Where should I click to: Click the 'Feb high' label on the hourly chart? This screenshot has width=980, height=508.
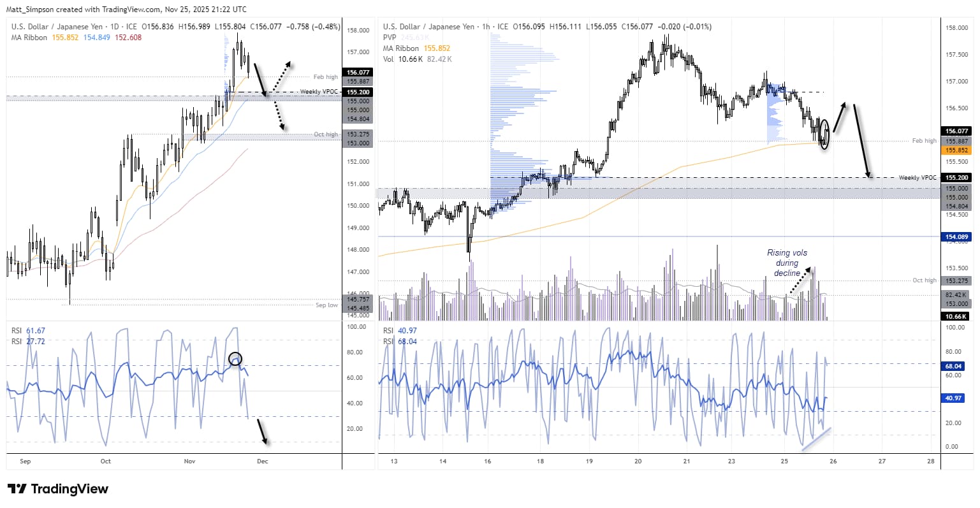click(925, 141)
